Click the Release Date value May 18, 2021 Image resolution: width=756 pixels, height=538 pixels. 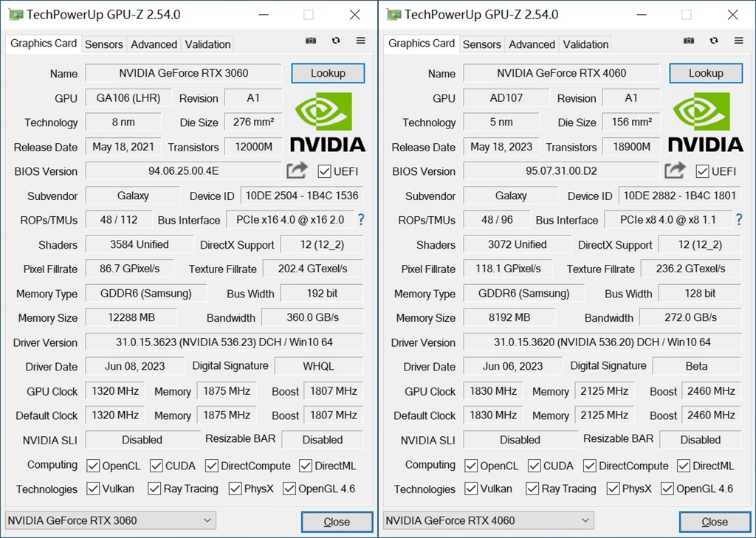click(x=123, y=147)
